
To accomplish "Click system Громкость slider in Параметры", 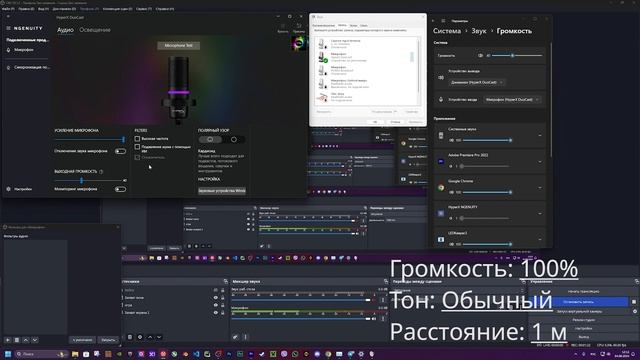I will [x=517, y=56].
